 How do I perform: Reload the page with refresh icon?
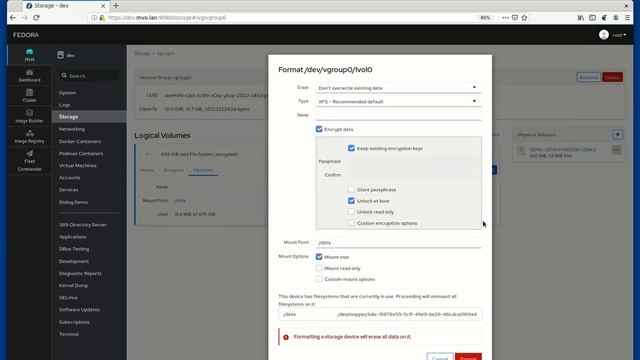click(36, 18)
